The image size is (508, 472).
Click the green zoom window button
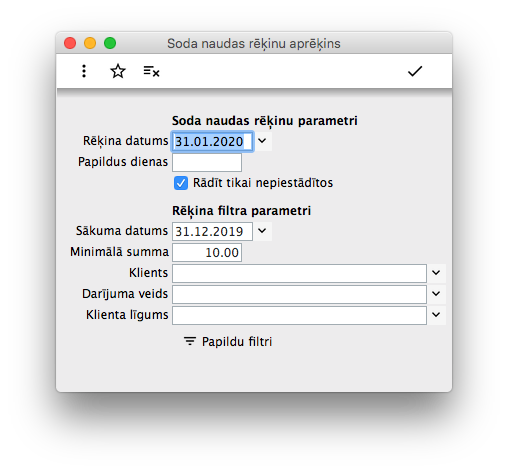pyautogui.click(x=110, y=43)
